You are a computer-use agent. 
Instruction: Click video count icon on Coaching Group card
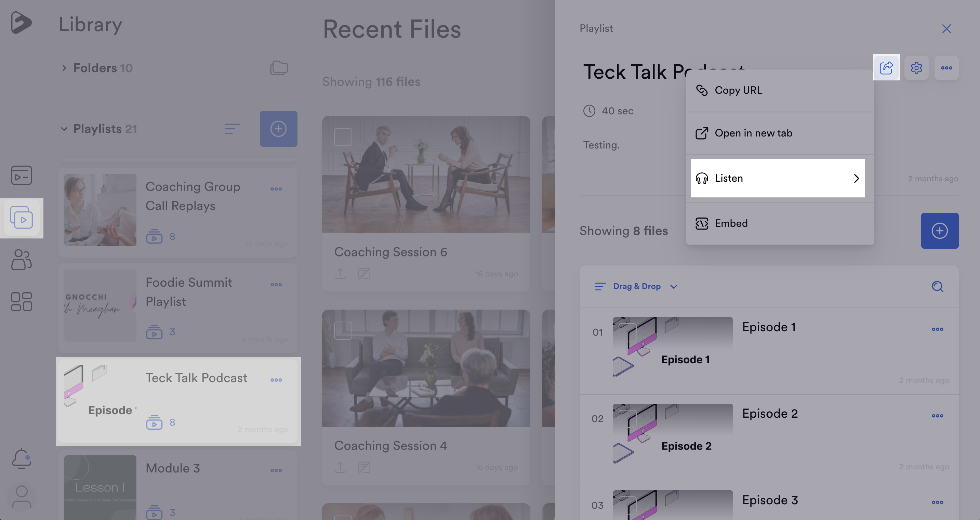click(x=154, y=236)
